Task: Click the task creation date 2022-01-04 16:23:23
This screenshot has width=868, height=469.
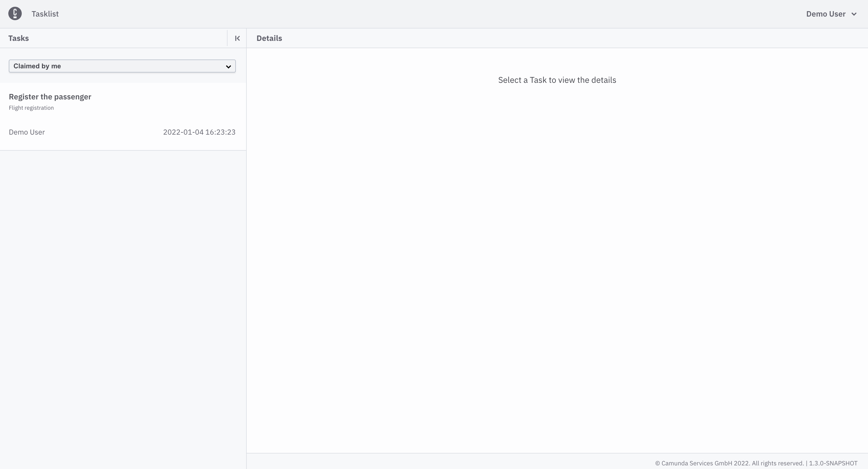Action: tap(199, 132)
